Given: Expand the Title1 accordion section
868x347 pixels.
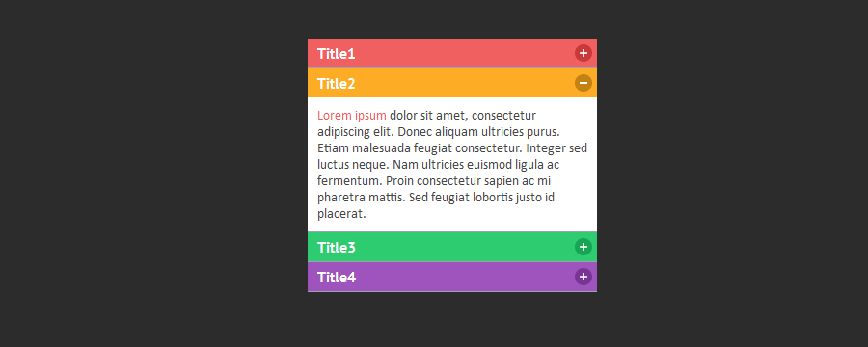Looking at the screenshot, I should click(x=452, y=53).
